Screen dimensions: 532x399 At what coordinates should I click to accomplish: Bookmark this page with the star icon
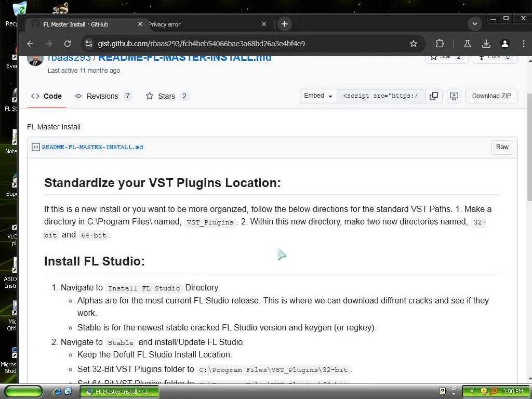(x=413, y=44)
